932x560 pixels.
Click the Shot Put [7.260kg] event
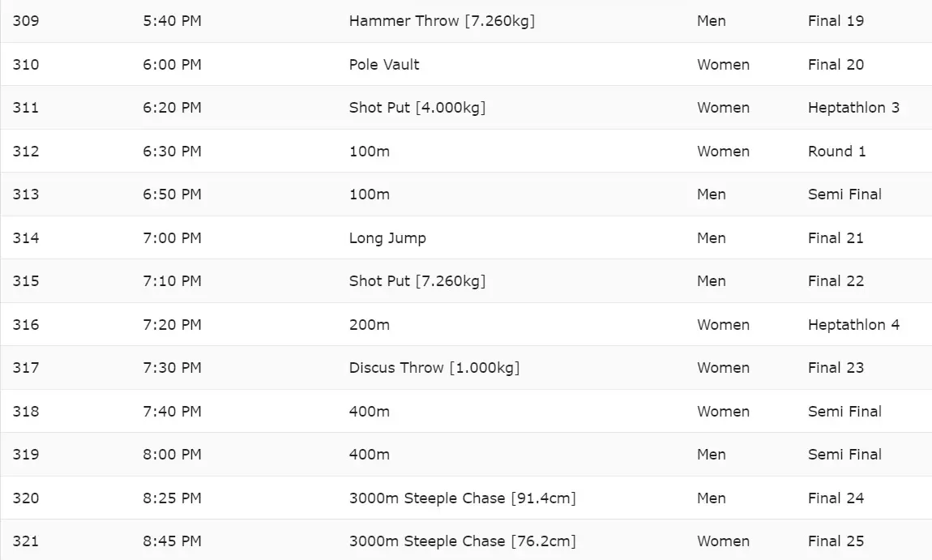pyautogui.click(x=417, y=281)
